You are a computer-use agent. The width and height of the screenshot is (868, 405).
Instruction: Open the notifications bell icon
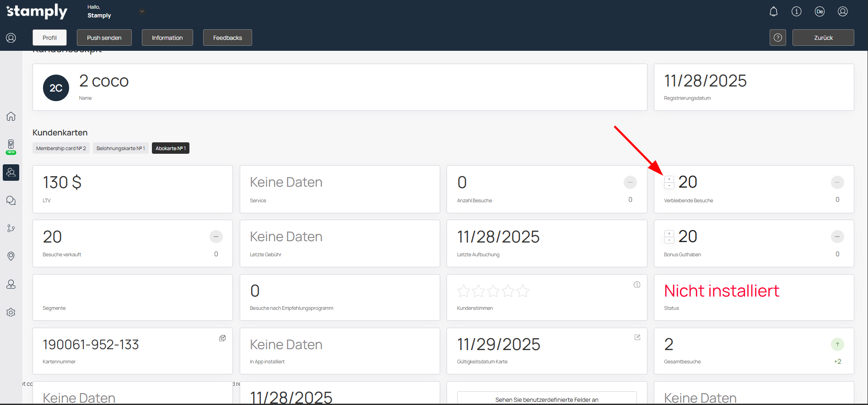[x=773, y=11]
